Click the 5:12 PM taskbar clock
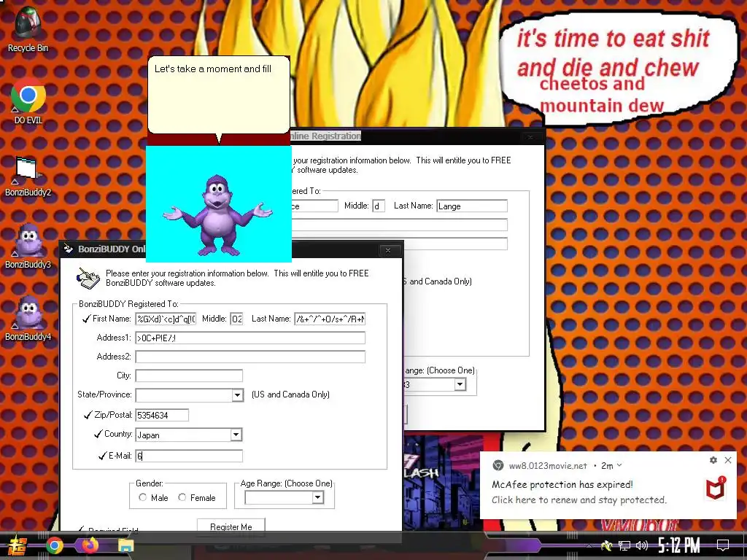The height and width of the screenshot is (560, 747). (679, 545)
